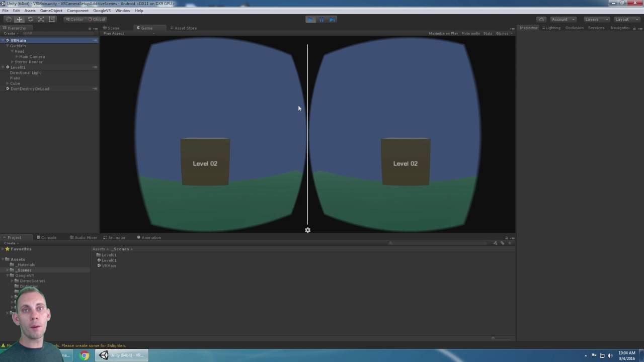Open the File menu

point(5,11)
